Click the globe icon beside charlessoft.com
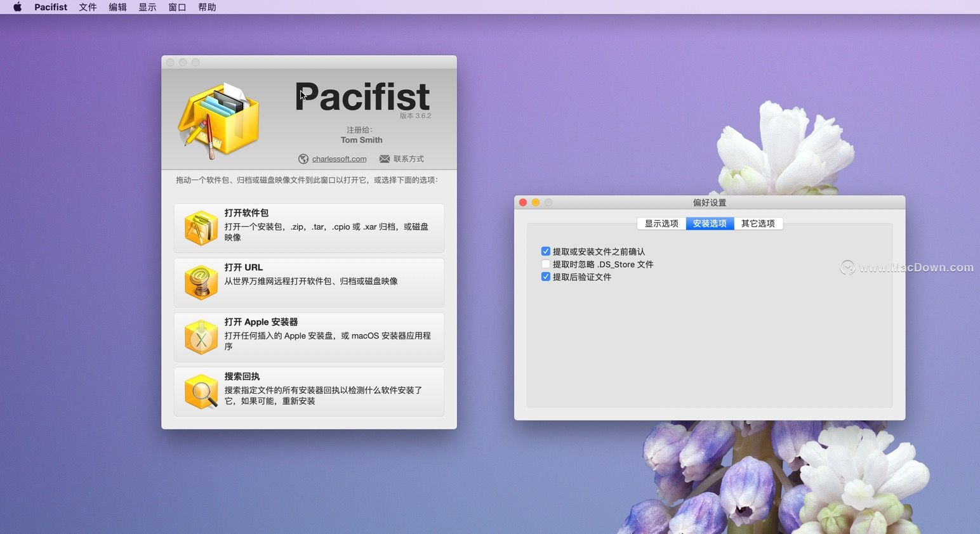 [x=303, y=159]
